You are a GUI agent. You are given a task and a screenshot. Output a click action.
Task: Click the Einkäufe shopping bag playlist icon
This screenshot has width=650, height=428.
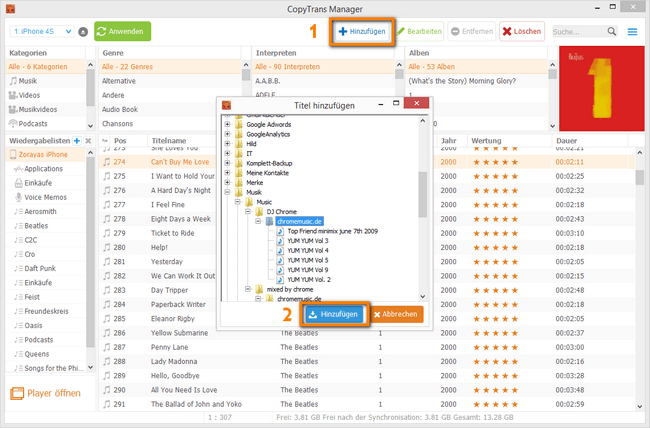click(x=19, y=183)
